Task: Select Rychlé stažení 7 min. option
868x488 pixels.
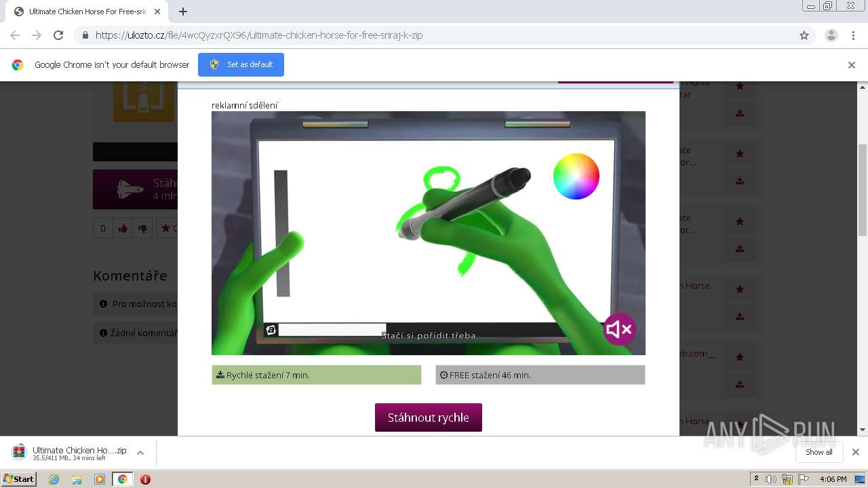Action: coord(317,375)
